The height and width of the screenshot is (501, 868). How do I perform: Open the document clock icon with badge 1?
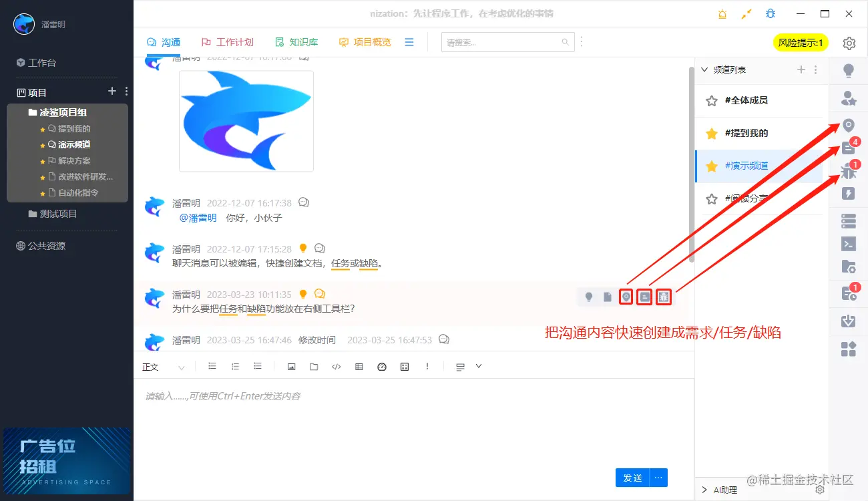point(849,293)
